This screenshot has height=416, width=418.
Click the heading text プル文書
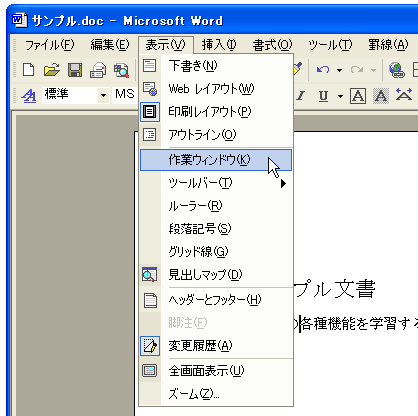335,289
